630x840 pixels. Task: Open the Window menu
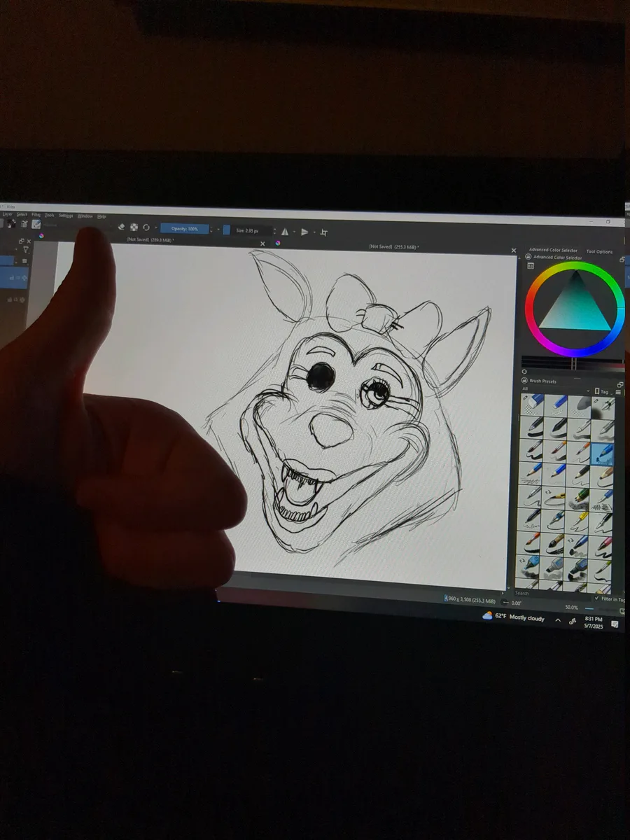point(85,216)
